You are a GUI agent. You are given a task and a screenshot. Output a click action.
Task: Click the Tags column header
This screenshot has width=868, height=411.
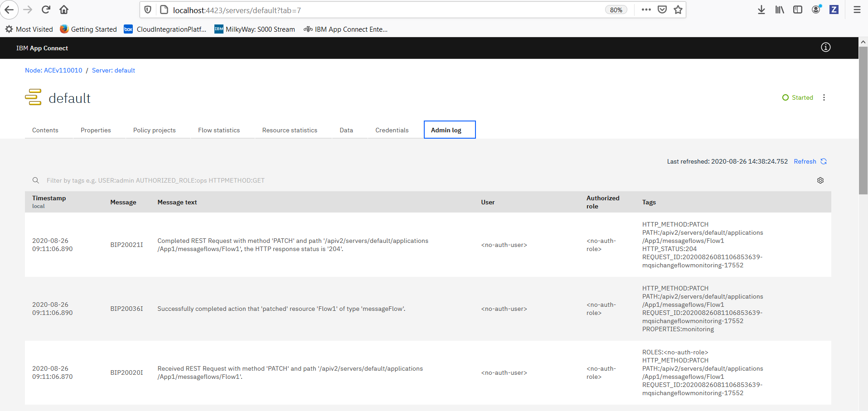coord(649,202)
